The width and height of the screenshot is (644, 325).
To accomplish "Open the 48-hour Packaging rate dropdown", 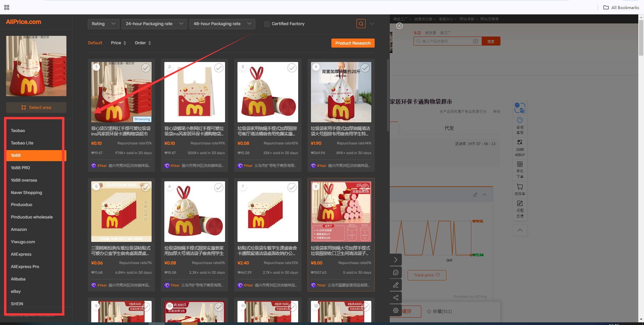I will (222, 24).
